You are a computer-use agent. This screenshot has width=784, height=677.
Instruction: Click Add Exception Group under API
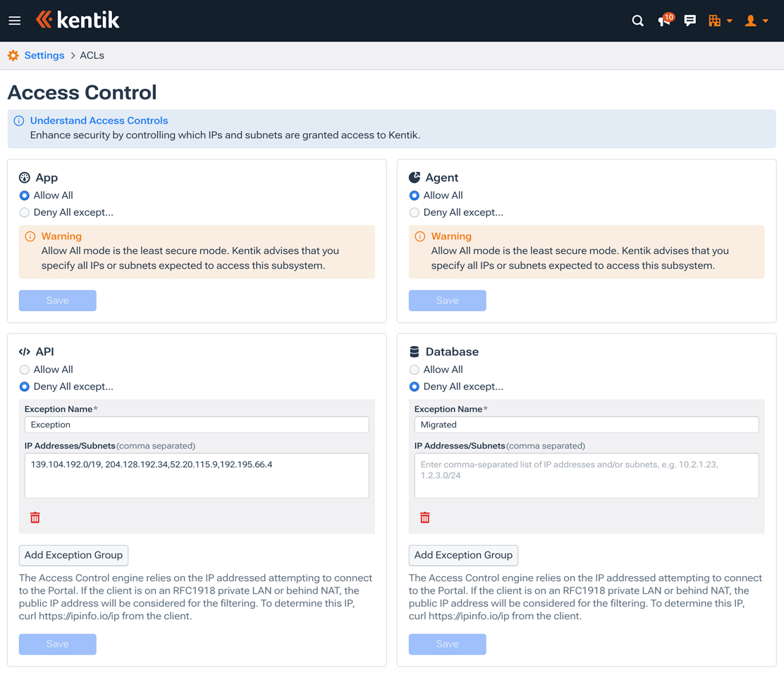click(73, 555)
